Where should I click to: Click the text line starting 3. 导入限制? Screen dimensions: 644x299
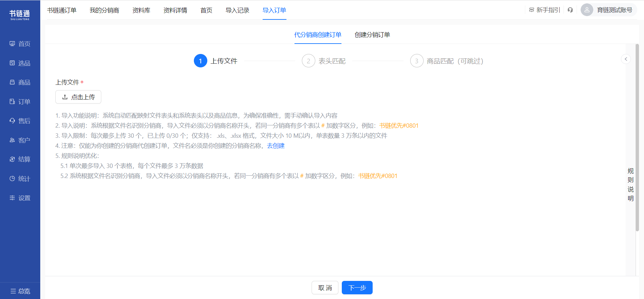(x=221, y=136)
